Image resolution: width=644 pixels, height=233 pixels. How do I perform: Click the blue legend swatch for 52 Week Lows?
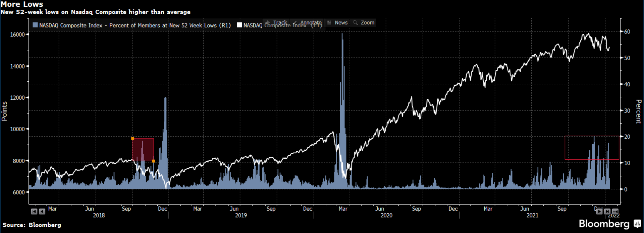[35, 25]
